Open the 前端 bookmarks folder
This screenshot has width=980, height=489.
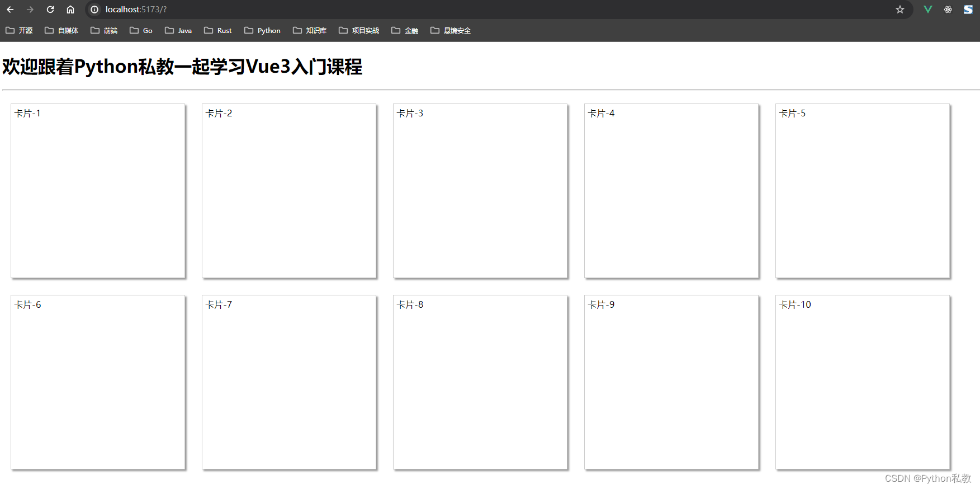click(104, 30)
